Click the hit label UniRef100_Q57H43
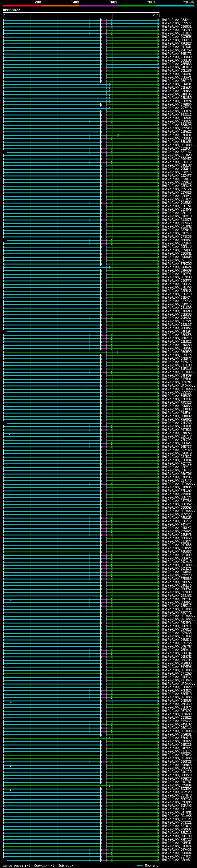Viewport: 197px width, 868px height. point(177,796)
